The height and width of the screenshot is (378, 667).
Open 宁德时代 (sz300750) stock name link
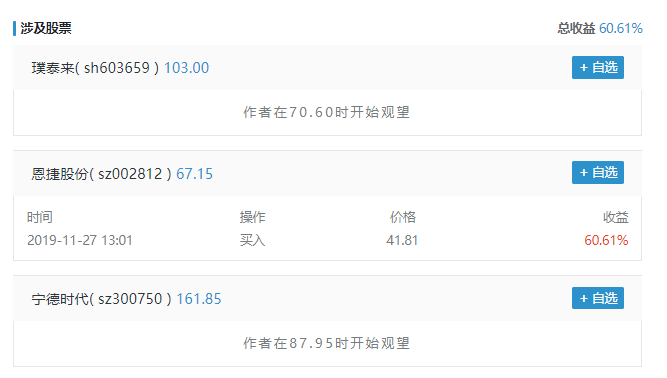(x=101, y=299)
